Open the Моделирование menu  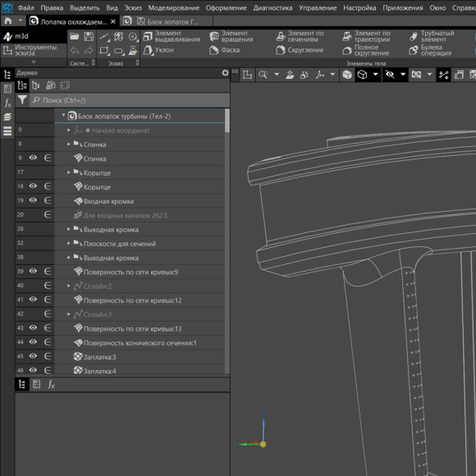click(x=174, y=8)
